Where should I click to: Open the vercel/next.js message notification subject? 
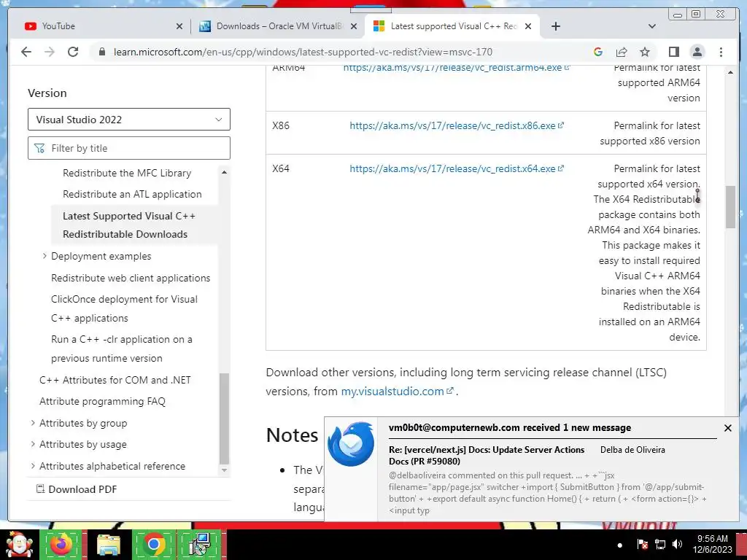(x=487, y=455)
